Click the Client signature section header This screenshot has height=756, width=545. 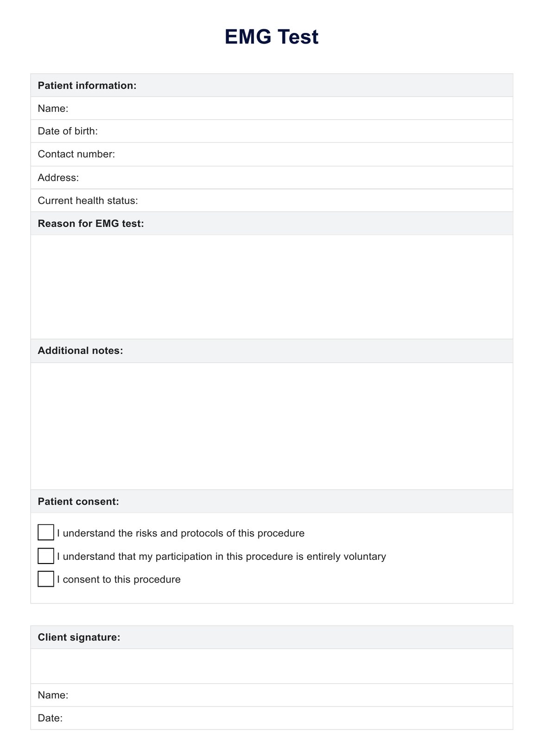[x=79, y=637]
